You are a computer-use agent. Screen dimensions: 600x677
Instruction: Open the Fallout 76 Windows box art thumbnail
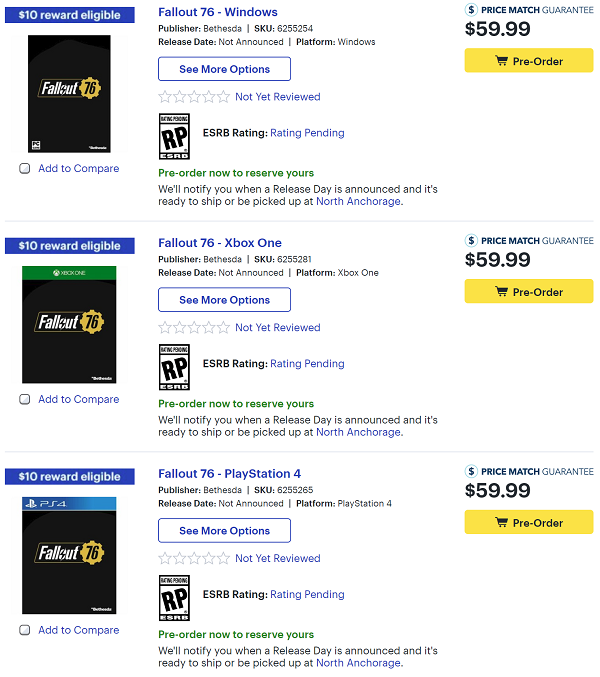click(69, 94)
